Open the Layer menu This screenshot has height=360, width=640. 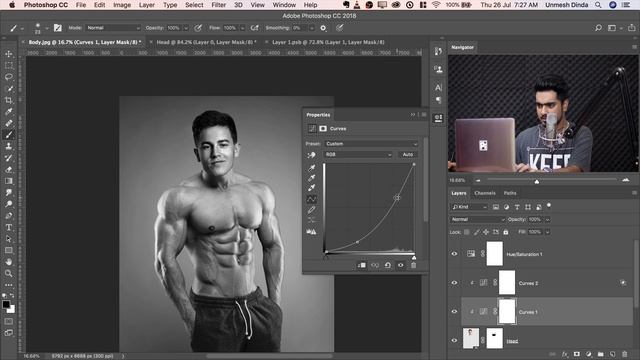(x=147, y=5)
